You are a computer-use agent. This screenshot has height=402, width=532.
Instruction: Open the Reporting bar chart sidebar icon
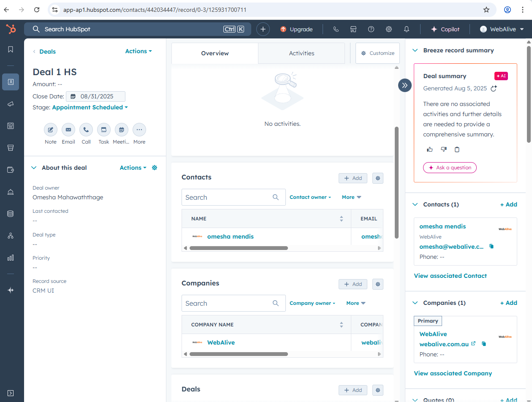[x=11, y=258]
